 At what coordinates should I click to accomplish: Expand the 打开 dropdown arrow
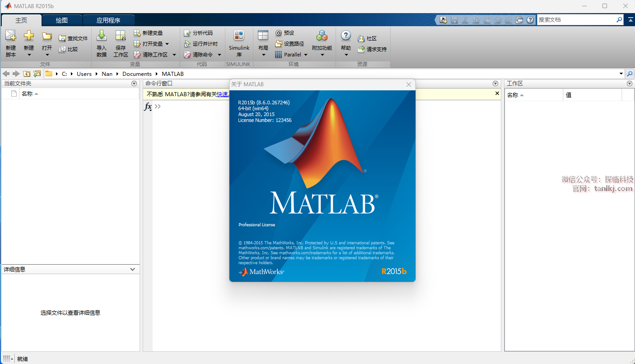coord(47,55)
